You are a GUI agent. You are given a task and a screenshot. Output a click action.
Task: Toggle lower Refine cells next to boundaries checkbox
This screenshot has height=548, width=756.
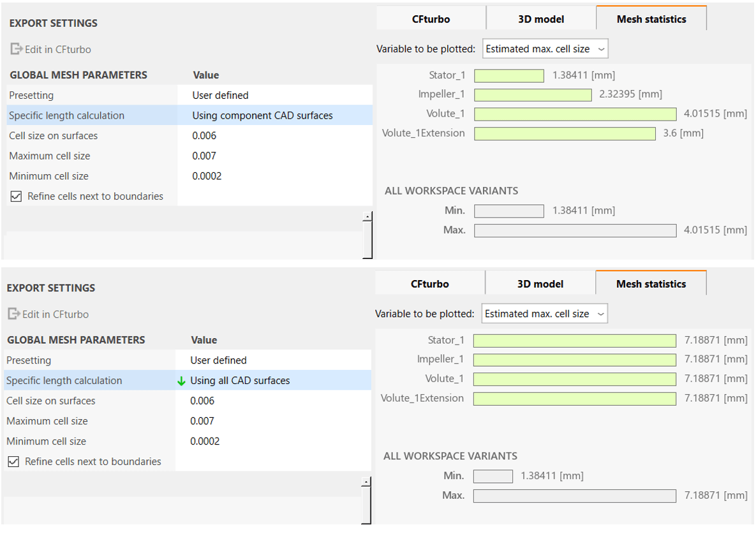(13, 461)
